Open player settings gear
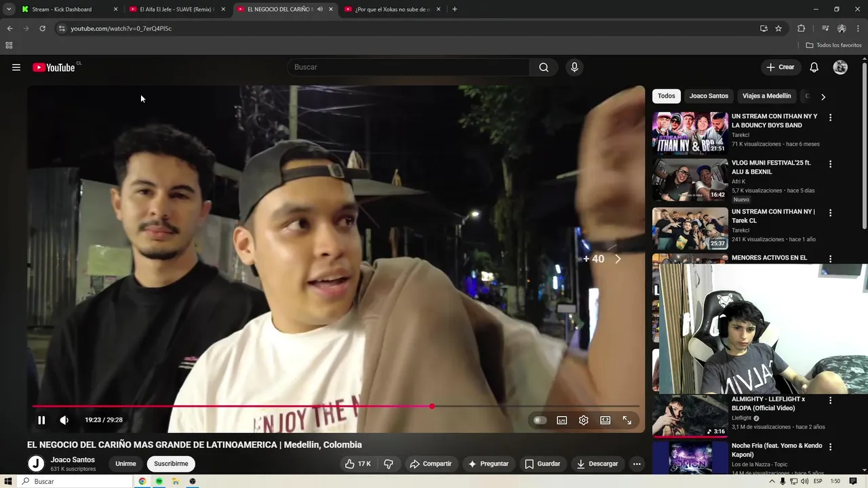This screenshot has width=868, height=488. [x=584, y=420]
